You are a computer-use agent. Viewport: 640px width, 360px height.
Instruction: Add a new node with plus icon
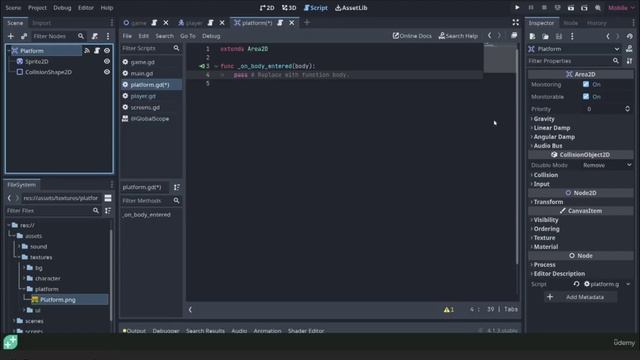11,36
